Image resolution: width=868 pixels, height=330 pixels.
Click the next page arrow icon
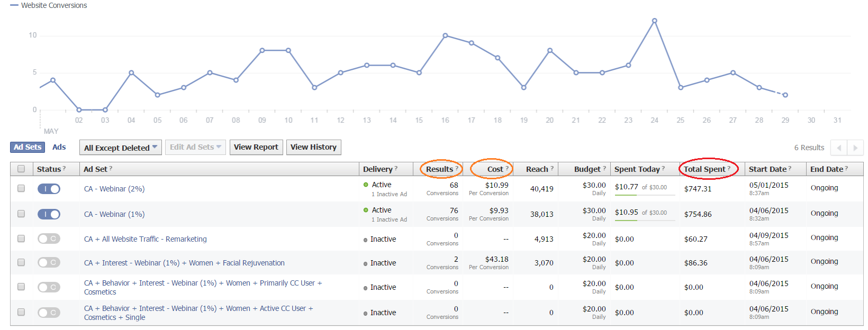[855, 148]
